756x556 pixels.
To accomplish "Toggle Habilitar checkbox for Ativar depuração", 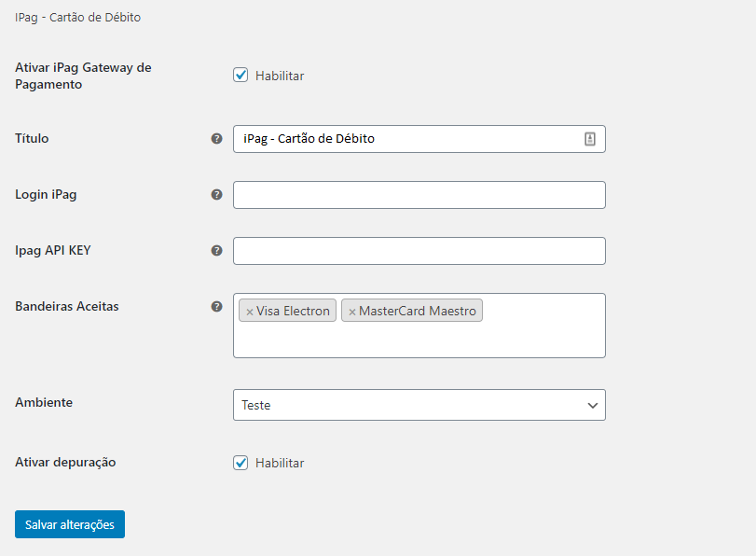I will point(241,463).
